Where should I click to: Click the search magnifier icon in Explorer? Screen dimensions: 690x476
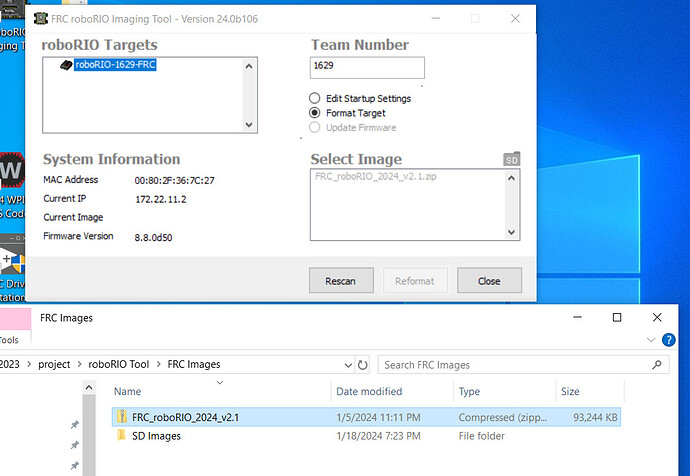657,365
